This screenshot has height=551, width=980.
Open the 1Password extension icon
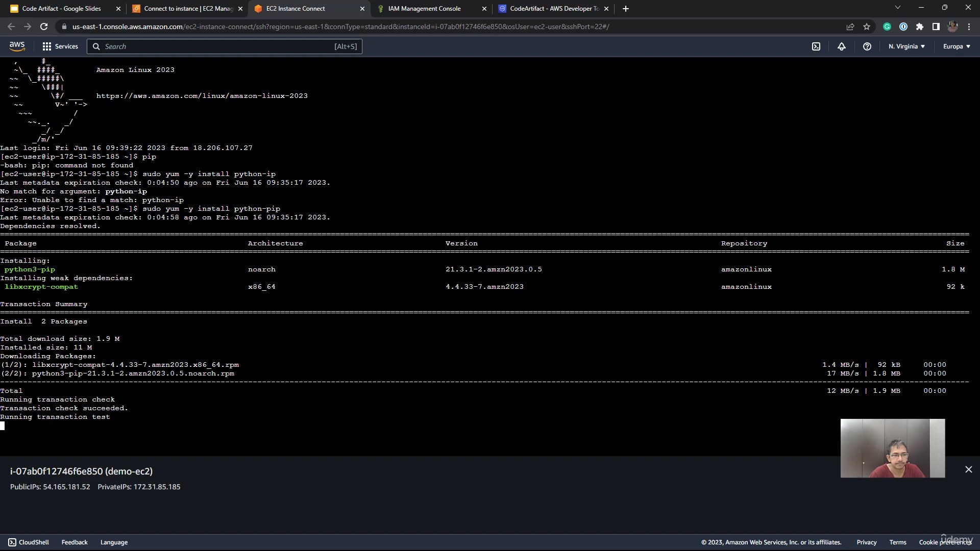pyautogui.click(x=903, y=27)
